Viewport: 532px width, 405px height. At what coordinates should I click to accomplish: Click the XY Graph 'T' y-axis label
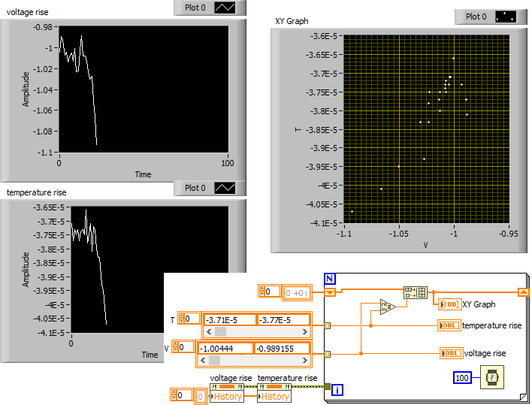tap(298, 129)
